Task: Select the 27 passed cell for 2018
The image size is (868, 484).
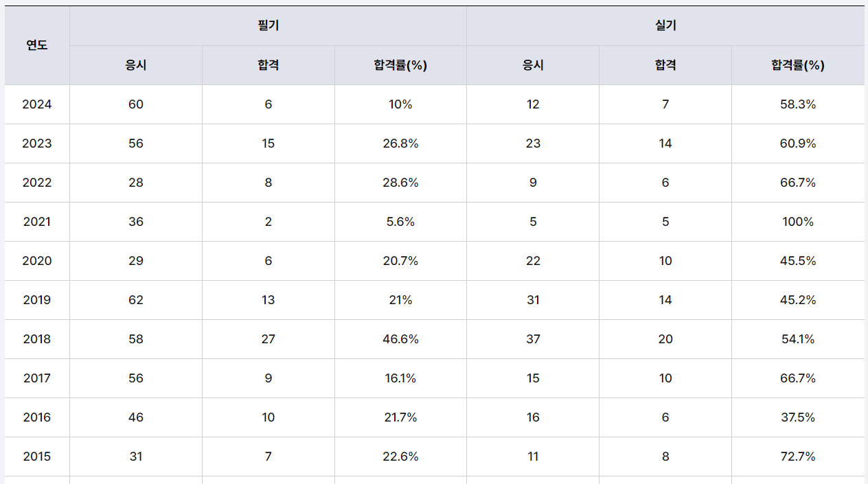Action: (x=268, y=339)
